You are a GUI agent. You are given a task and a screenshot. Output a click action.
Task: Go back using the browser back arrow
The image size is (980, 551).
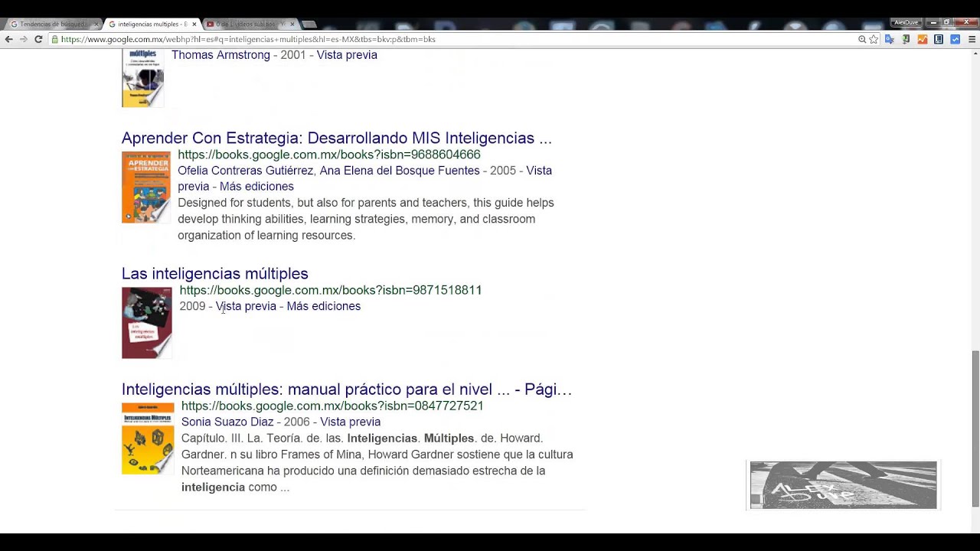click(8, 39)
